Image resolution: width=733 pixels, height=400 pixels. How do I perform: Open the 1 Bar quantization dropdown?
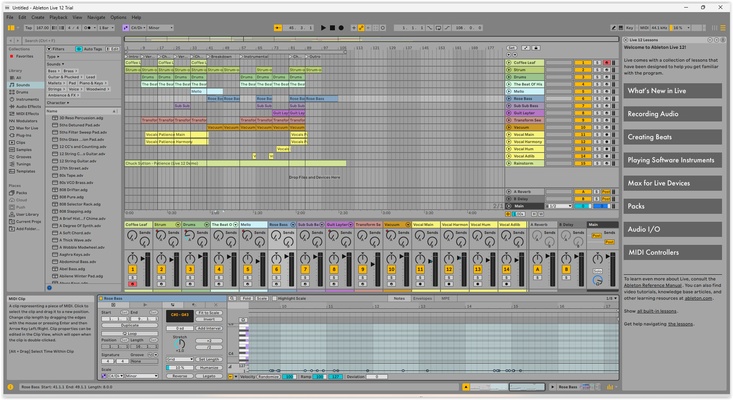(x=106, y=28)
